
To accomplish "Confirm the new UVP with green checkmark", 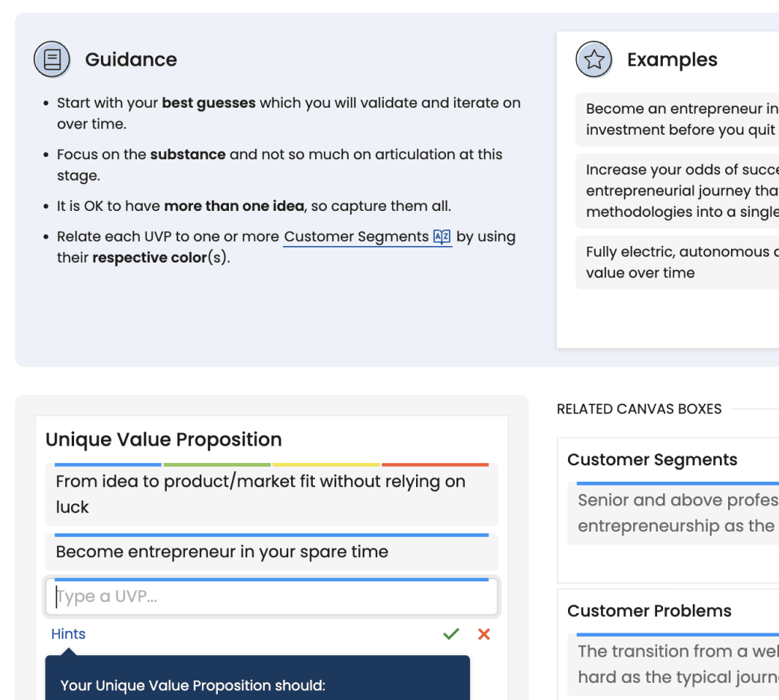I will pyautogui.click(x=450, y=634).
